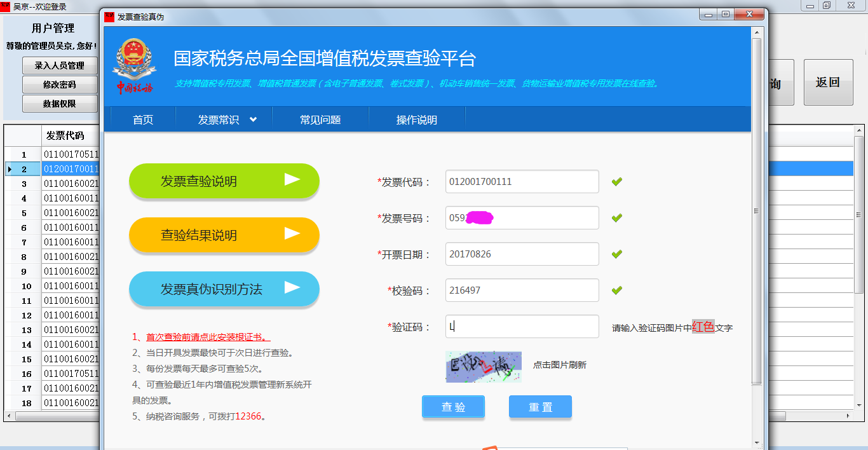This screenshot has width=868, height=450.
Task: Select row 10 header in the table
Action: pyautogui.click(x=24, y=286)
